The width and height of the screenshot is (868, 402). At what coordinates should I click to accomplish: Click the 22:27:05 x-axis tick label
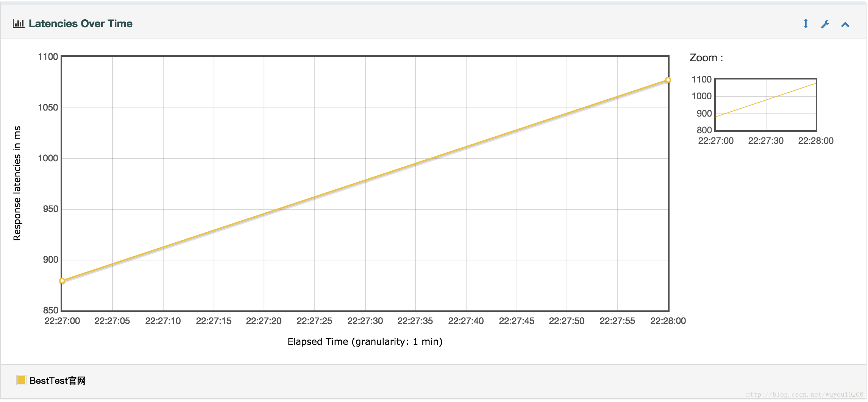pyautogui.click(x=112, y=321)
